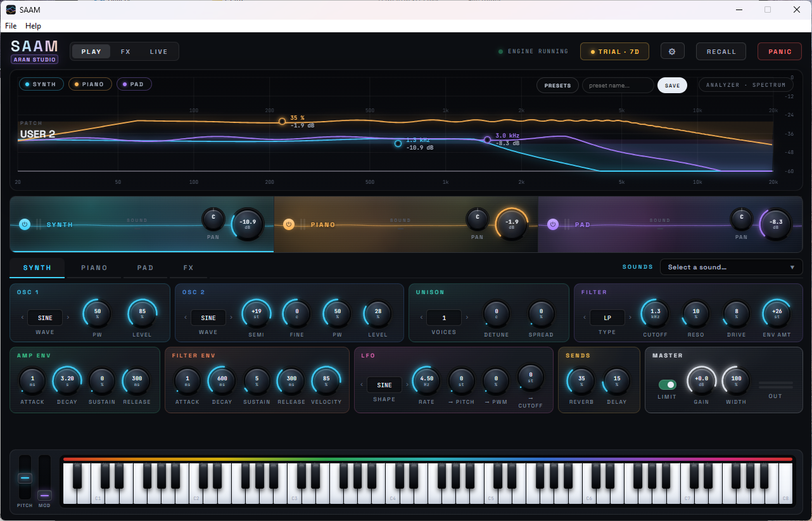
Task: Grab the PAD strip drag handle icon
Action: point(567,224)
